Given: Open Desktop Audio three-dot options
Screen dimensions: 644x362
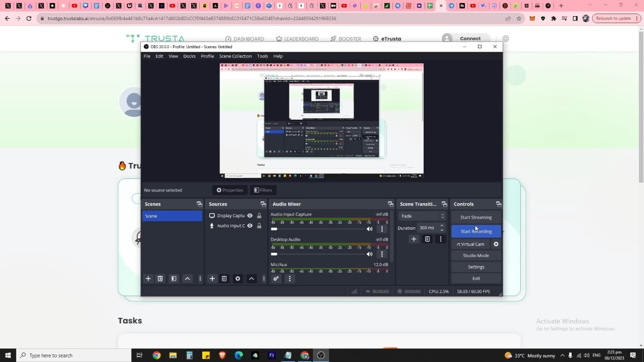Looking at the screenshot, I should [382, 254].
